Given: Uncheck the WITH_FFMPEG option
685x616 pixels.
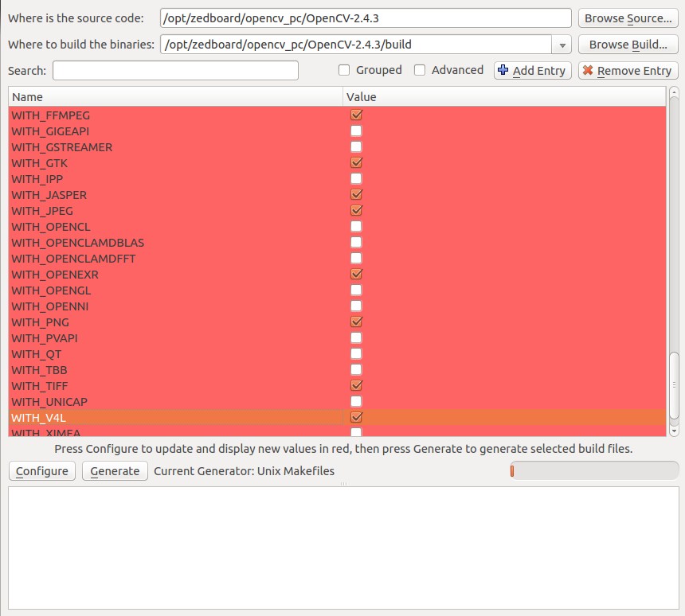Looking at the screenshot, I should (x=357, y=115).
